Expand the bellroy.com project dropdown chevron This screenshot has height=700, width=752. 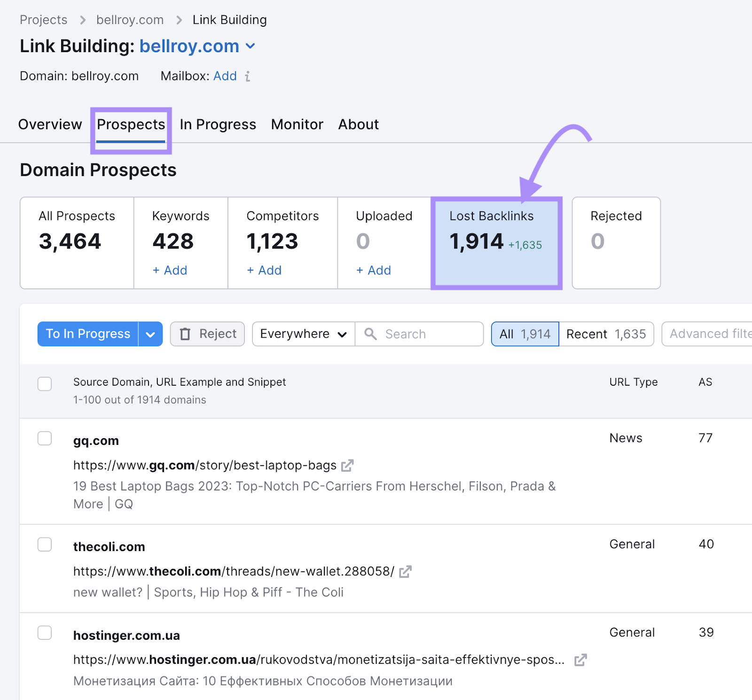(x=251, y=47)
